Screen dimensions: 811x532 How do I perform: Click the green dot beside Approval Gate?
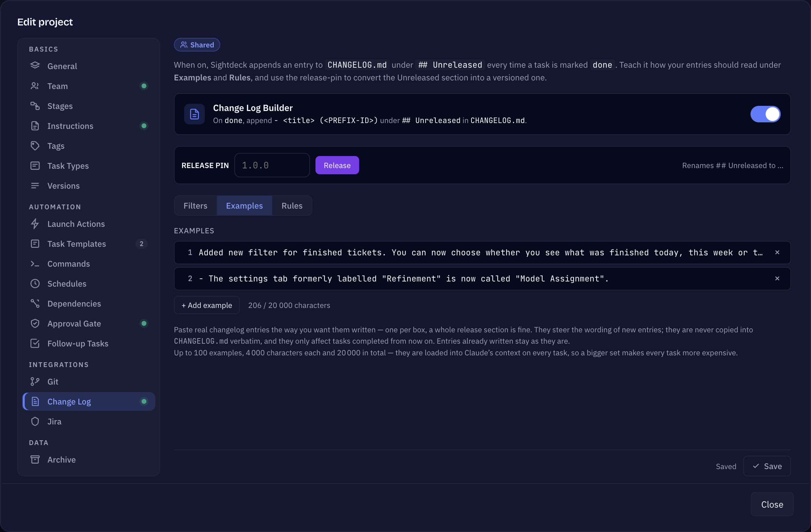click(144, 323)
